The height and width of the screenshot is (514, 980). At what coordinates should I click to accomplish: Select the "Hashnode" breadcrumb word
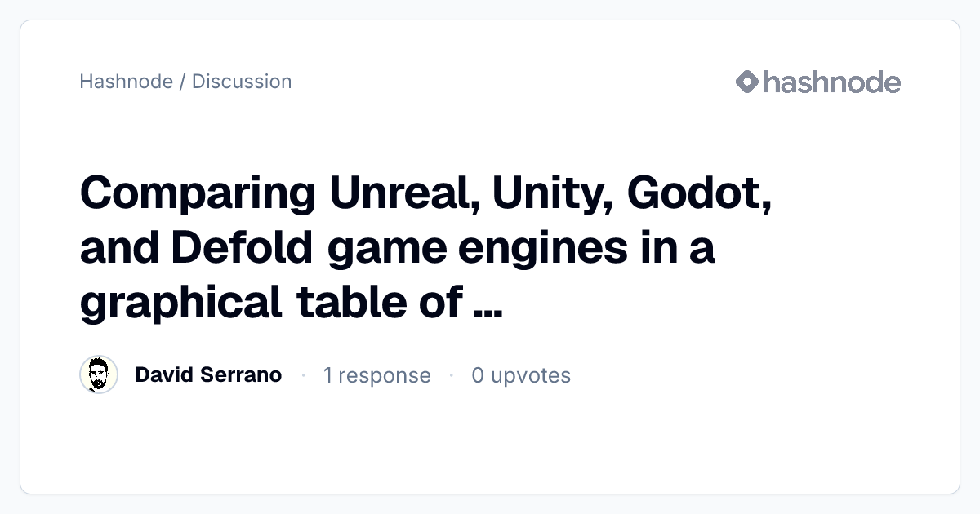[x=127, y=82]
